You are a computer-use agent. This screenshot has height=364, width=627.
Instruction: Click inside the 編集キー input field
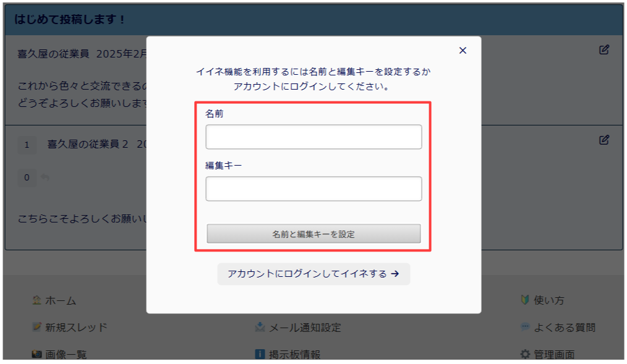pyautogui.click(x=313, y=188)
